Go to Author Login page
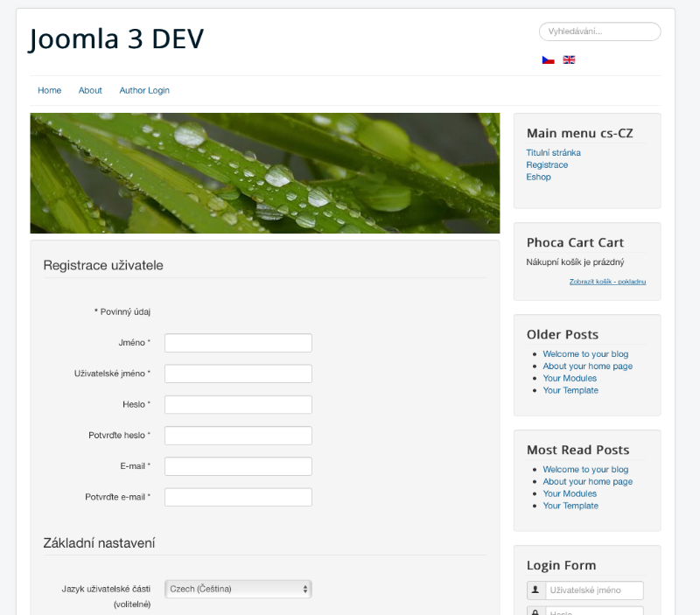 click(144, 90)
